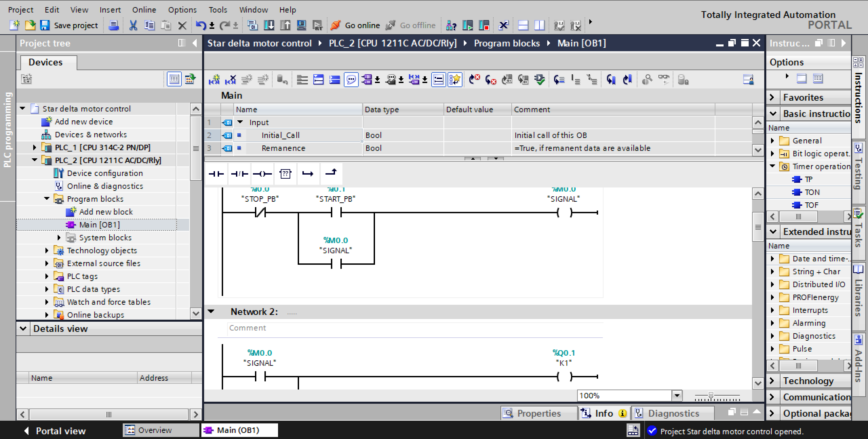
Task: Click the New project icon
Action: tap(14, 25)
